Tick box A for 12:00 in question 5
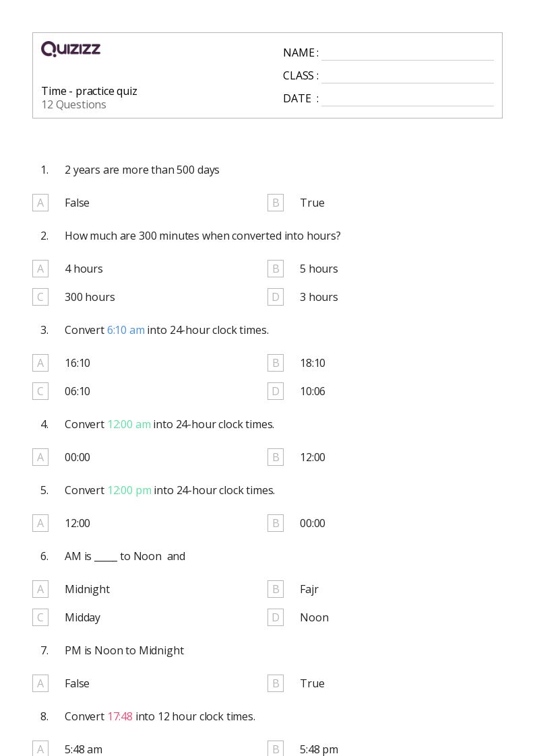 (x=40, y=523)
